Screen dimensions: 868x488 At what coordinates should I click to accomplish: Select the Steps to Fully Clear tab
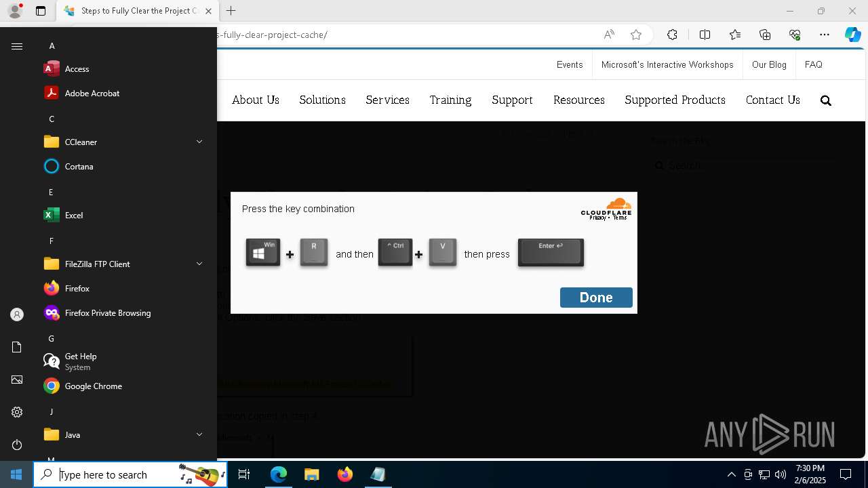pyautogui.click(x=138, y=11)
